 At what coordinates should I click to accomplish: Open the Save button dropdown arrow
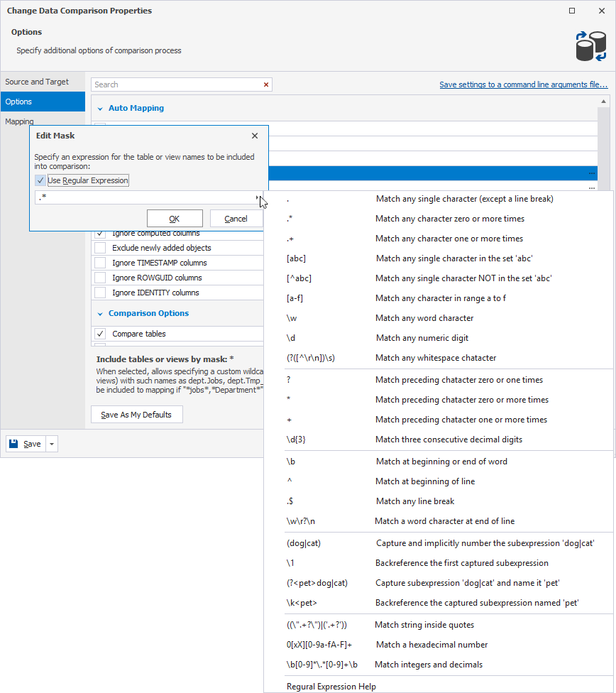(50, 443)
